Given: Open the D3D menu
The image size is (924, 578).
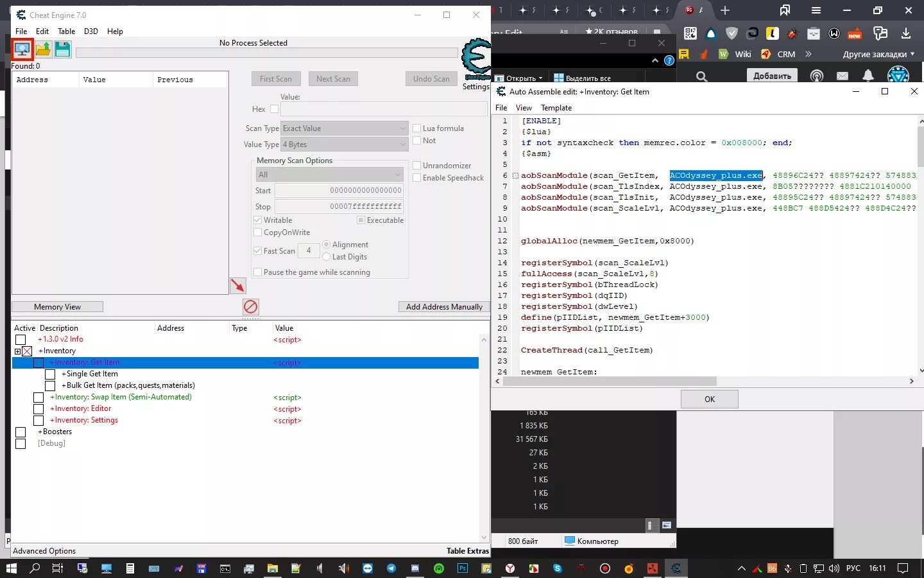Looking at the screenshot, I should 91,31.
